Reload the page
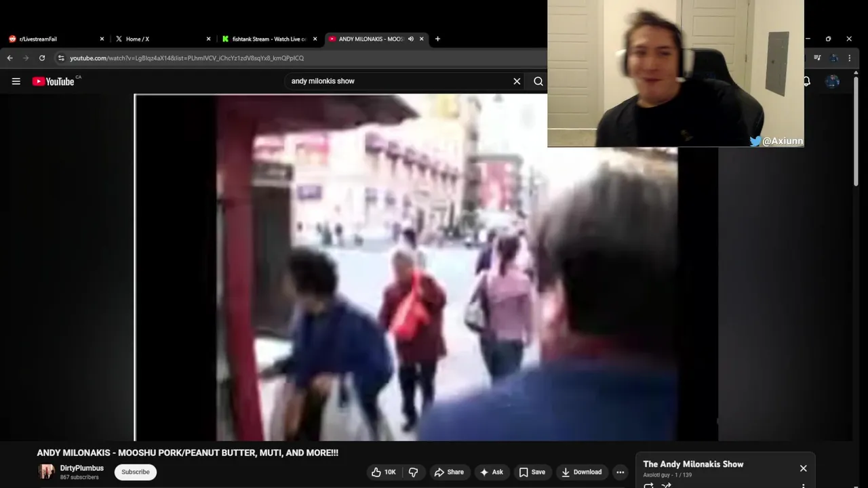The image size is (868, 488). pyautogui.click(x=42, y=58)
